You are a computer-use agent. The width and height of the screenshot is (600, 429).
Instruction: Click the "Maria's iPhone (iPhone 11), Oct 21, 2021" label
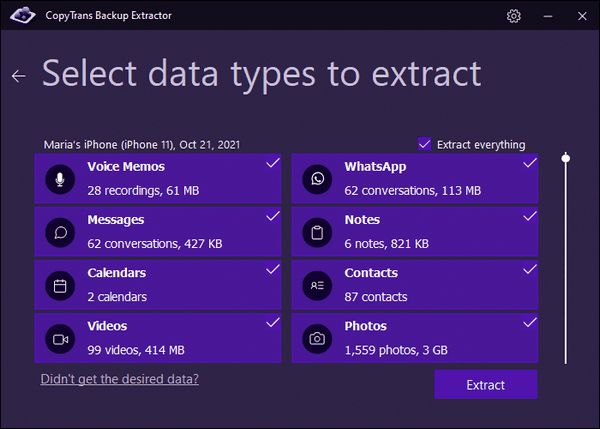[142, 145]
